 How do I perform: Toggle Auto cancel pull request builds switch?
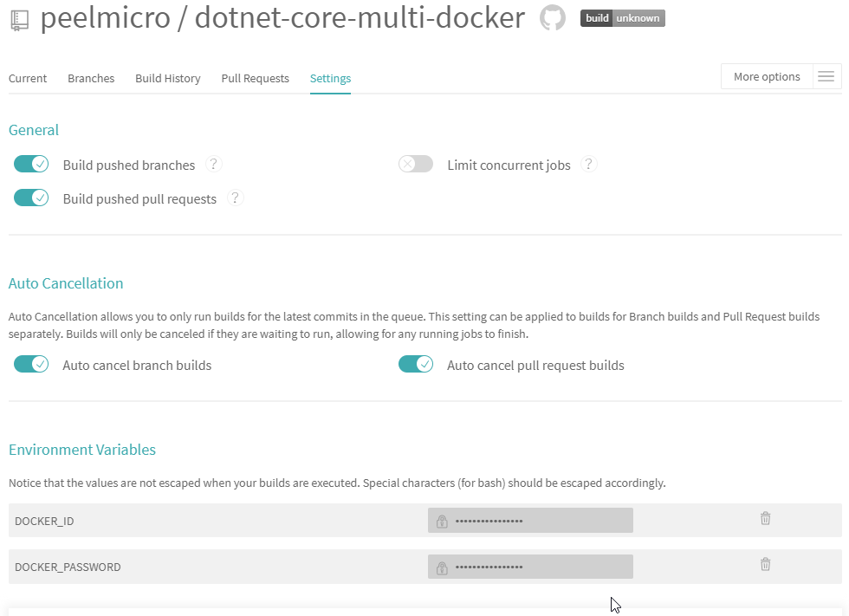(x=416, y=364)
